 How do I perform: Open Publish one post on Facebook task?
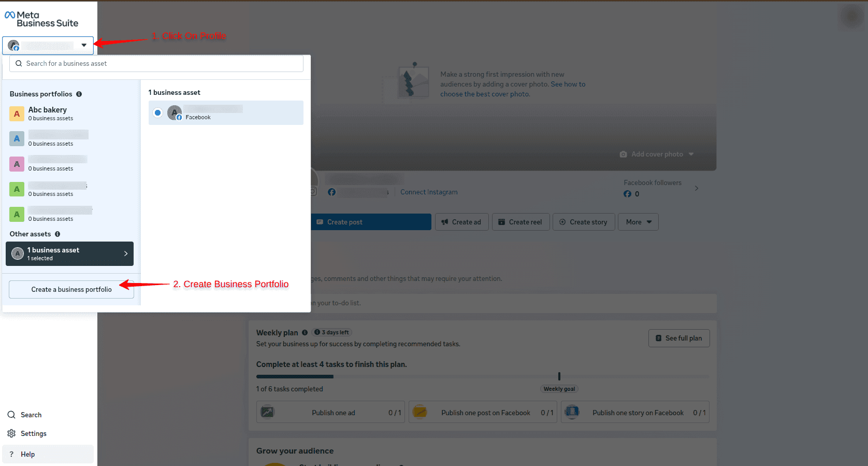483,413
